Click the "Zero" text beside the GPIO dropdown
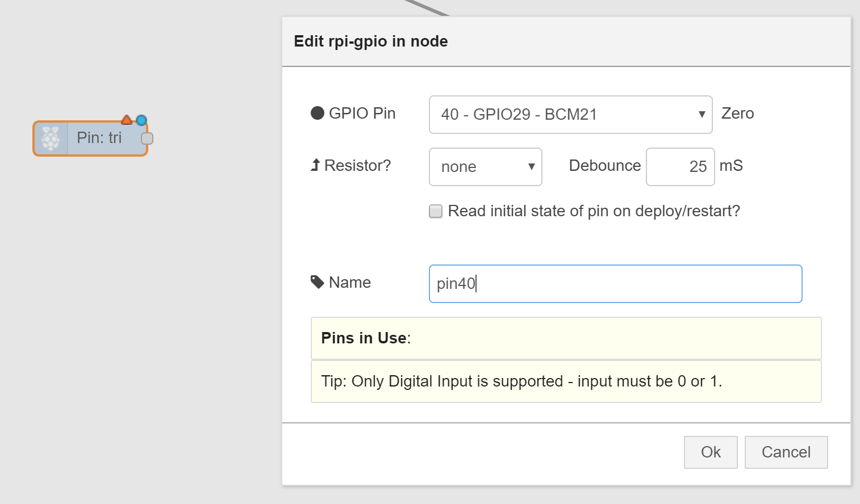Screen dimensions: 860x504 point(737,114)
